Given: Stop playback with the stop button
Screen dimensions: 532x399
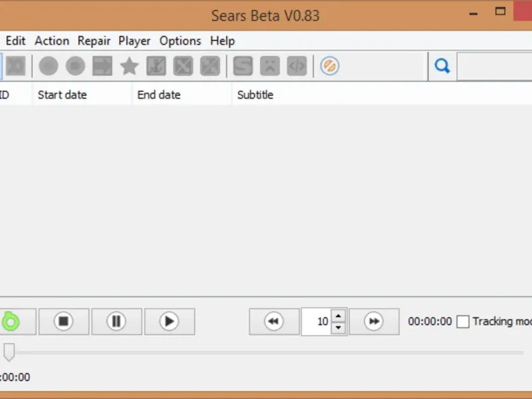Looking at the screenshot, I should 64,321.
